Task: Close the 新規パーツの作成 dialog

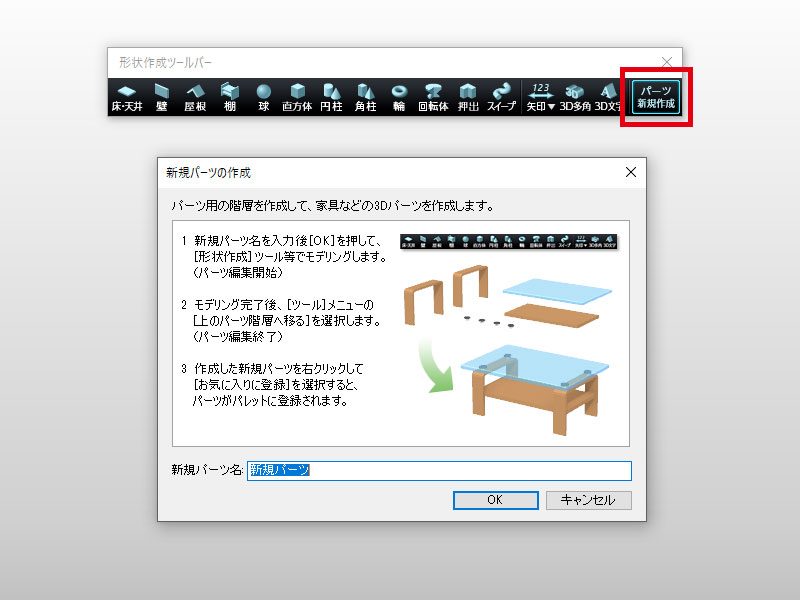Action: pyautogui.click(x=631, y=172)
